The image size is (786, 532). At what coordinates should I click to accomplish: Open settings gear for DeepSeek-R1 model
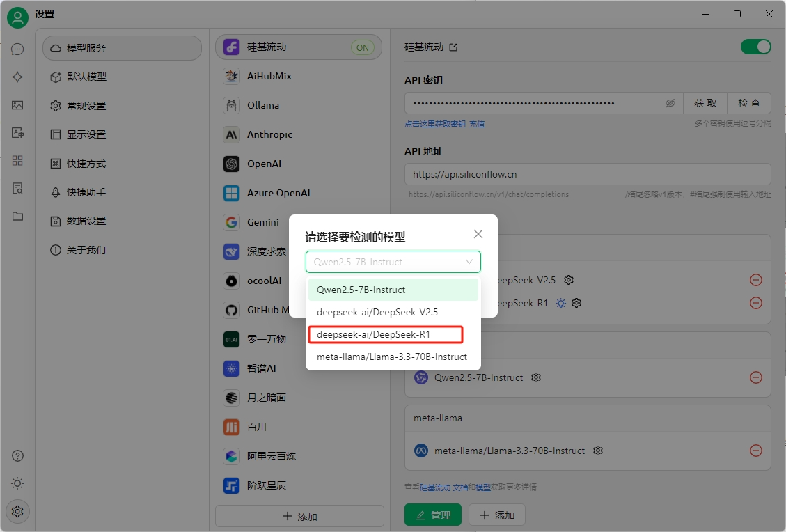coord(576,303)
